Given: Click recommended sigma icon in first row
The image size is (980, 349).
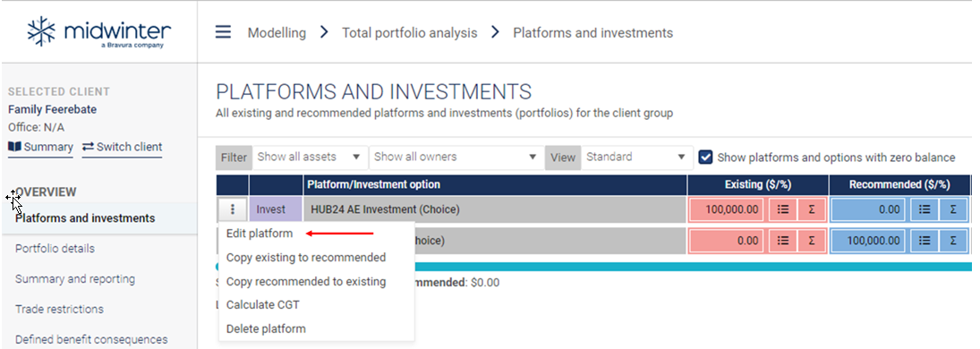Looking at the screenshot, I should [953, 209].
